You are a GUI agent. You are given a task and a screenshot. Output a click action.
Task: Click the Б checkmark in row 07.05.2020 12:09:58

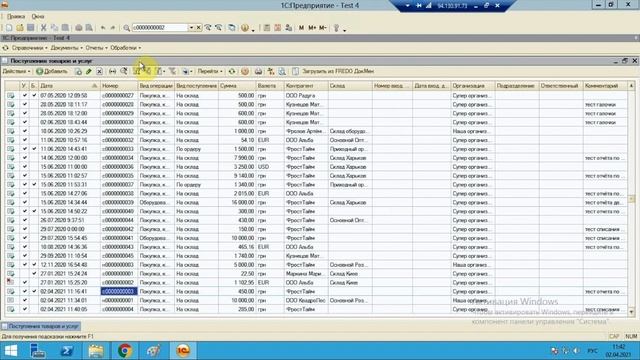pyautogui.click(x=34, y=96)
